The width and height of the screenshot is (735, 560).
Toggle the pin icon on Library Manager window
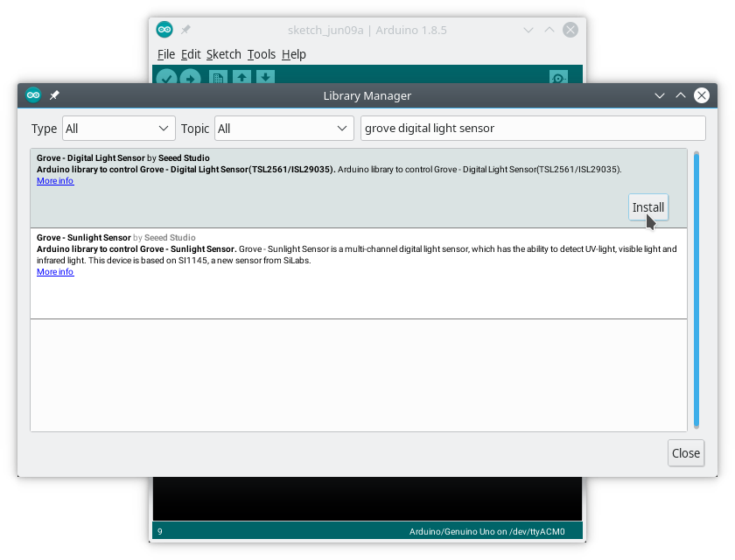pyautogui.click(x=54, y=95)
